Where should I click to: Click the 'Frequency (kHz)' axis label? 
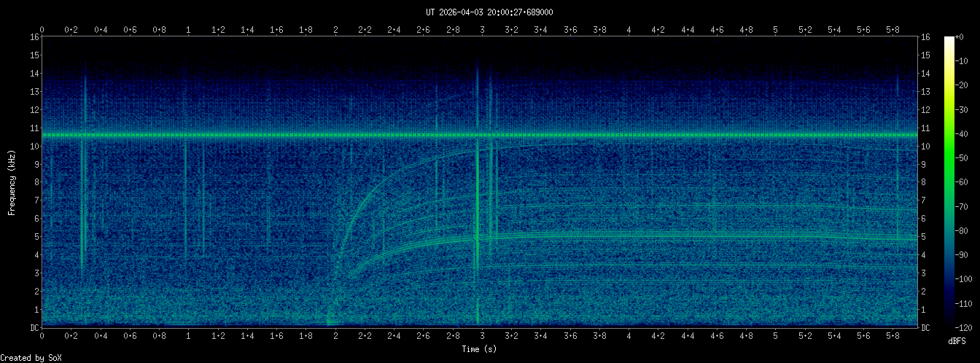pyautogui.click(x=12, y=182)
